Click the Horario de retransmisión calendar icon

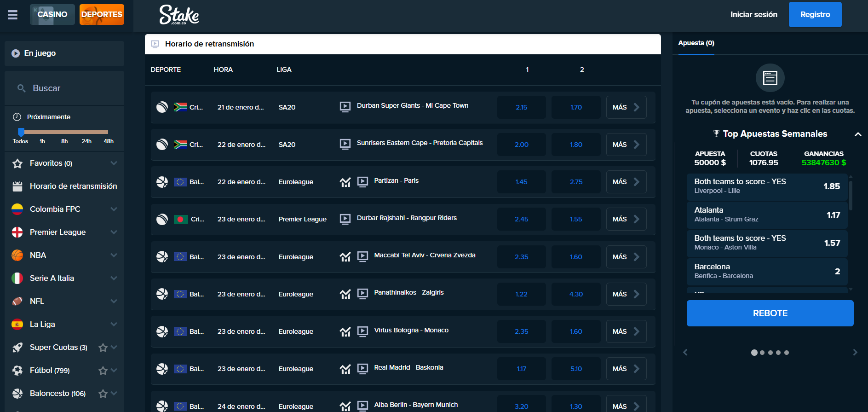click(17, 186)
